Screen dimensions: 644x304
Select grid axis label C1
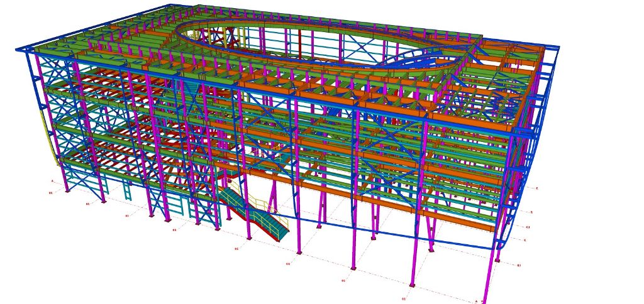[x=528, y=227]
